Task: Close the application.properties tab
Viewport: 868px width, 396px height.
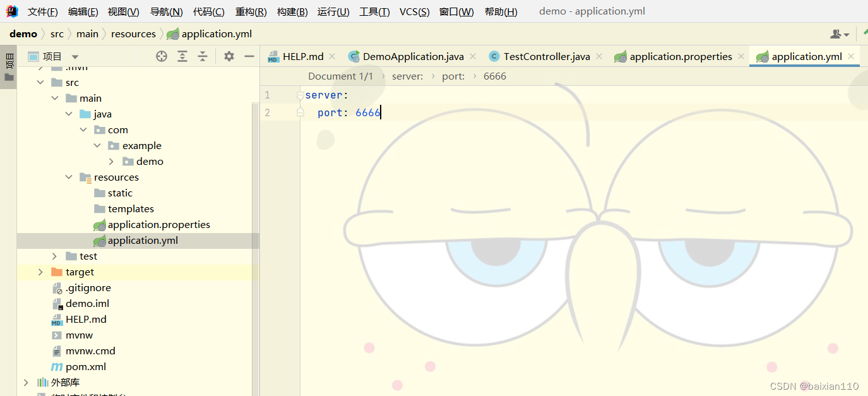Action: 741,56
